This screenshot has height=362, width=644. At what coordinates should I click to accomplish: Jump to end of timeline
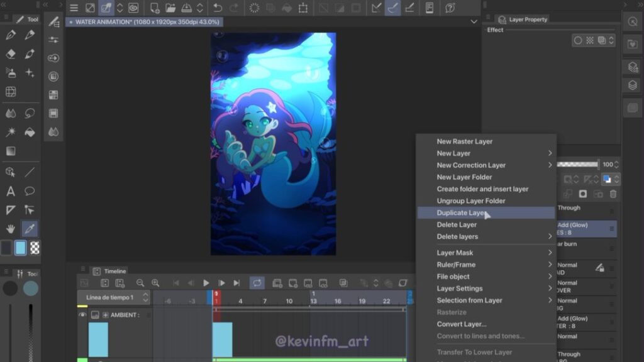(236, 283)
